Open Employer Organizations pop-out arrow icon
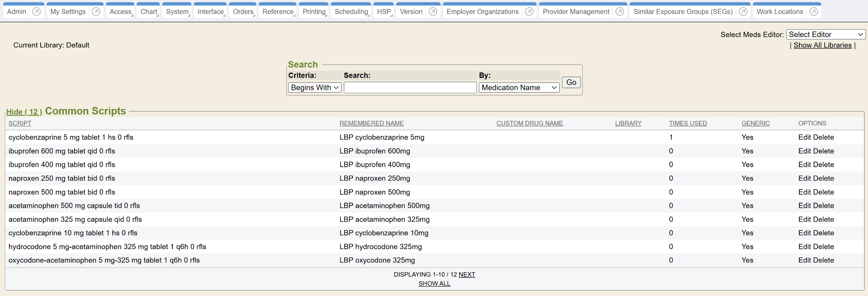This screenshot has height=296, width=868. click(529, 11)
